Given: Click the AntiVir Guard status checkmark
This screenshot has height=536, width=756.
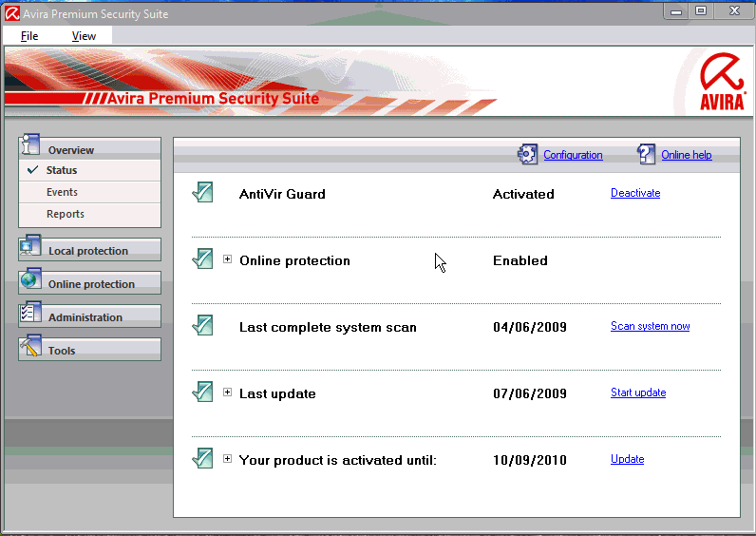Looking at the screenshot, I should tap(202, 193).
